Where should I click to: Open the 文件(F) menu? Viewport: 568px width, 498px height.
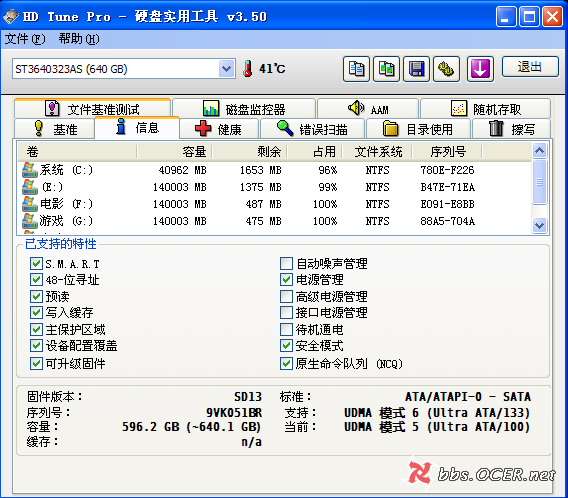pyautogui.click(x=25, y=39)
